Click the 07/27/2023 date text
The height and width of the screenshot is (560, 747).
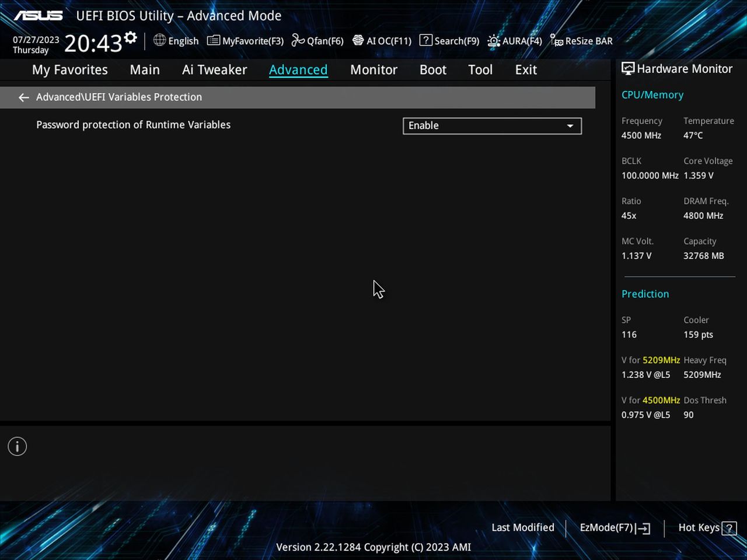coord(36,40)
